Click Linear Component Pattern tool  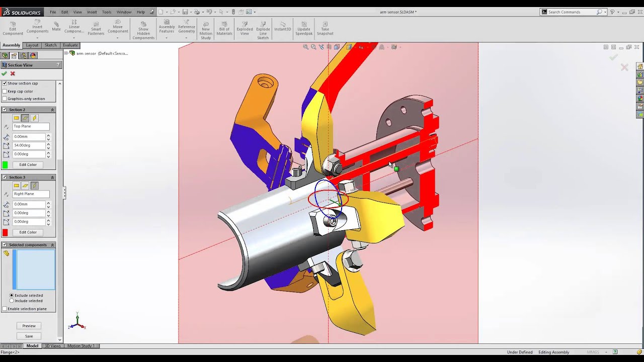click(74, 27)
